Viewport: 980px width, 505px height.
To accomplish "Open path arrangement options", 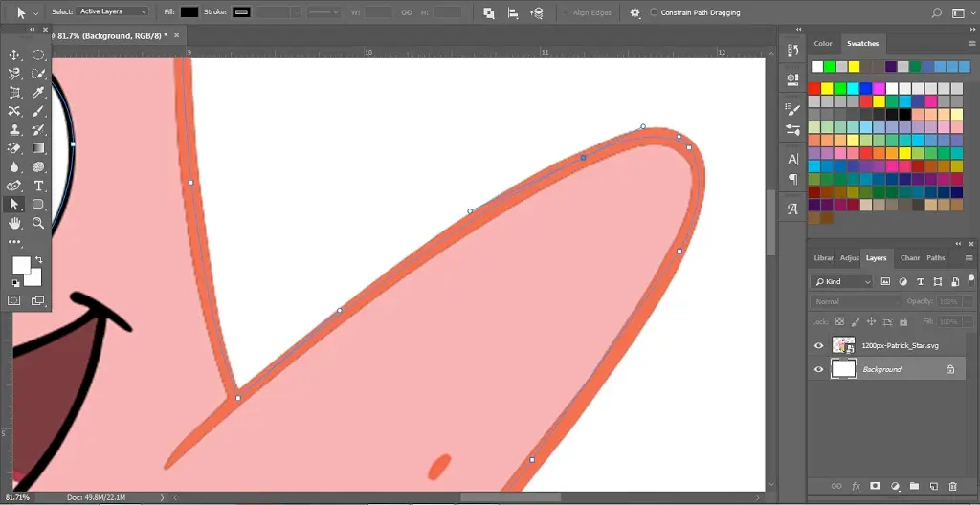I will (536, 12).
